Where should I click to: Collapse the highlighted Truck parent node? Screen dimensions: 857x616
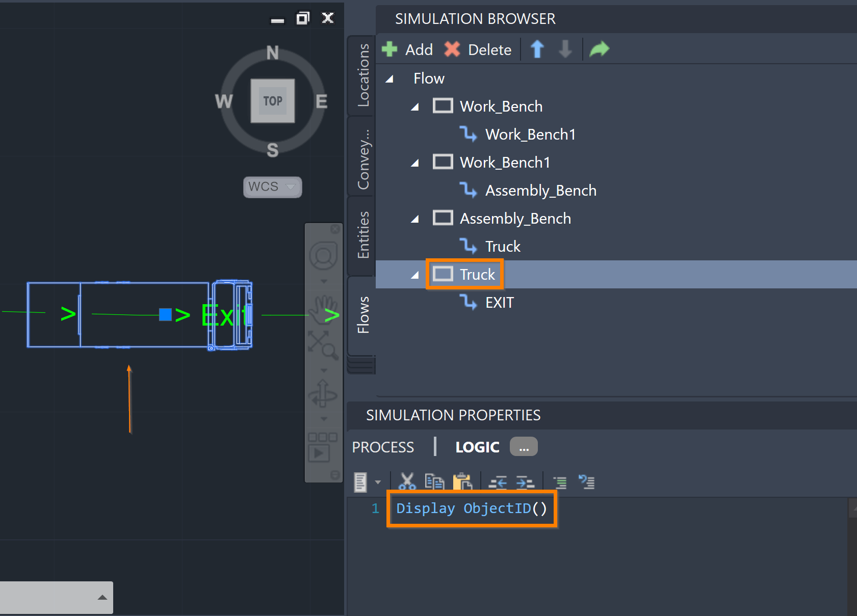[415, 275]
